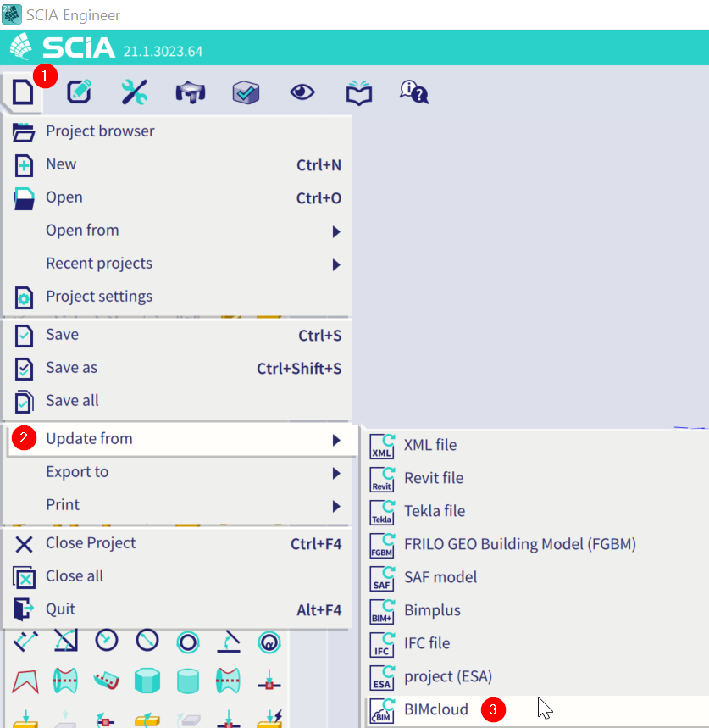This screenshot has width=709, height=728.
Task: Choose Save as
Action: pyautogui.click(x=177, y=368)
